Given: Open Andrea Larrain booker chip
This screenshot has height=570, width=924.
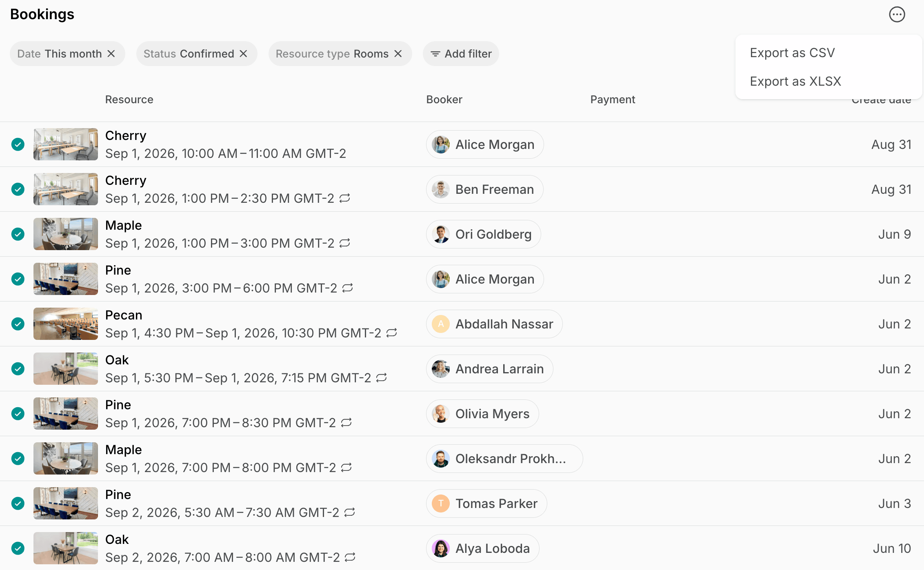Looking at the screenshot, I should pyautogui.click(x=489, y=369).
